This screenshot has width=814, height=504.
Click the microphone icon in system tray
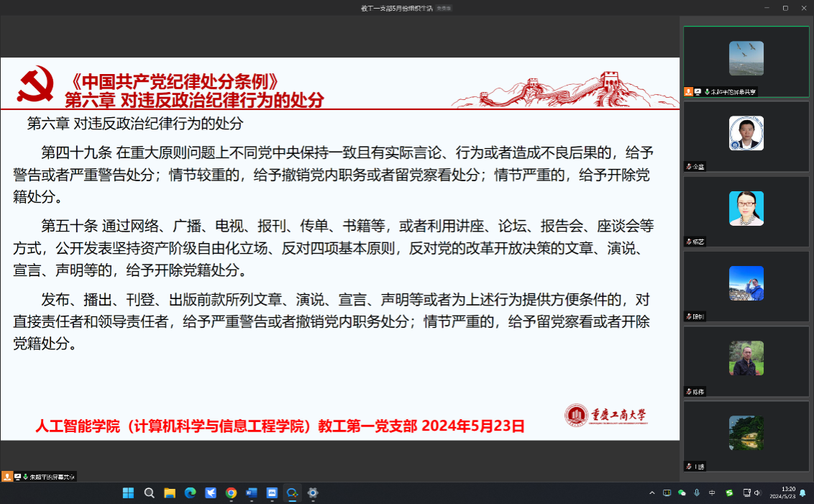click(x=697, y=493)
